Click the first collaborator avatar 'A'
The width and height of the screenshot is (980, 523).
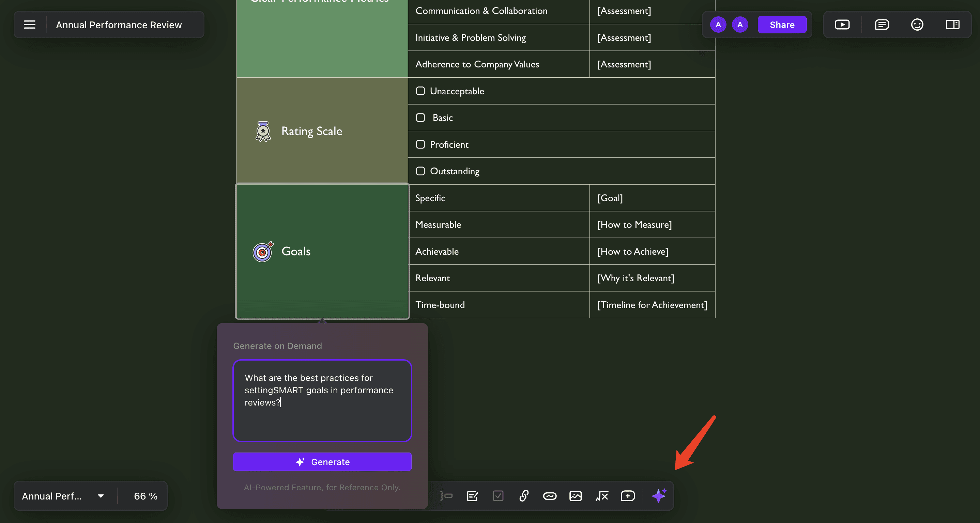tap(718, 25)
